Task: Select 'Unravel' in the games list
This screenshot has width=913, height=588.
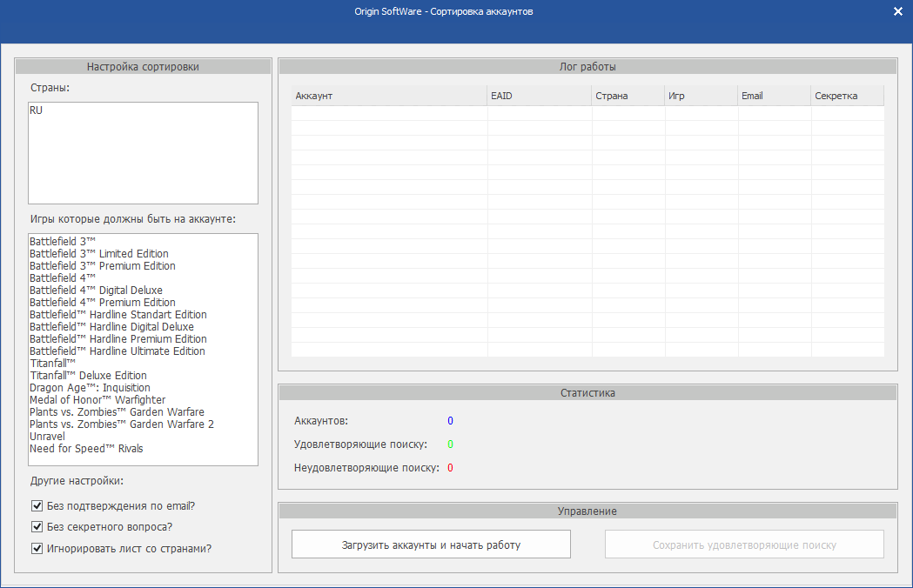Action: point(47,437)
